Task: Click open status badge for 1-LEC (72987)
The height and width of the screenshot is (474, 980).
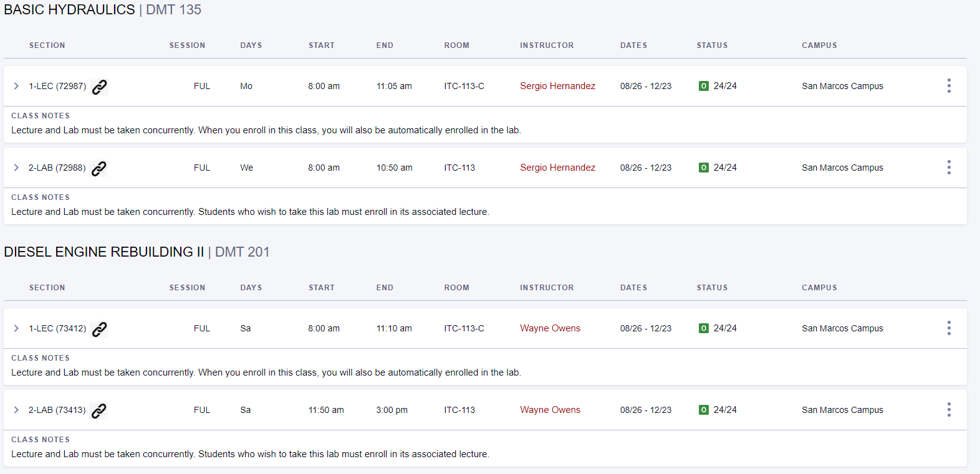Action: [x=704, y=86]
